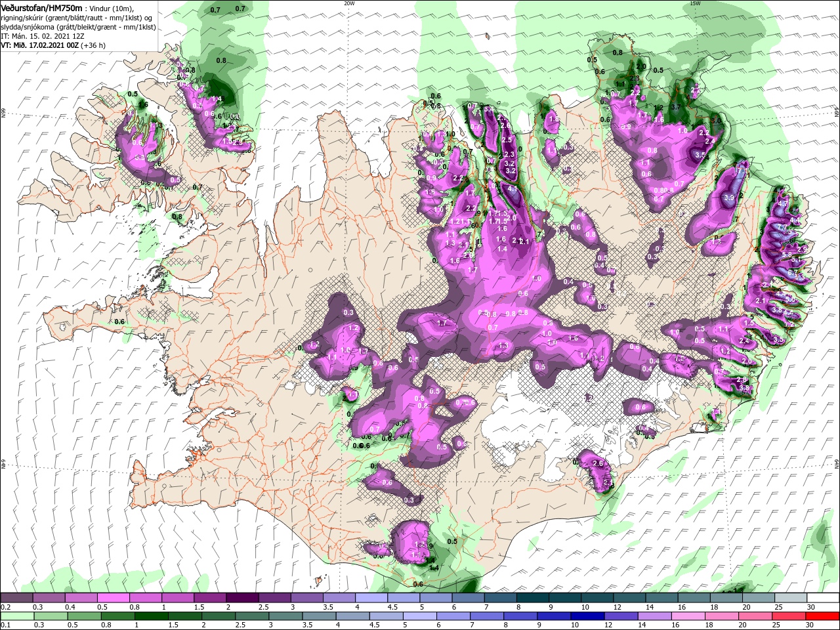Pick the white above-30 snow legend swatch
The height and width of the screenshot is (630, 840).
(x=823, y=598)
